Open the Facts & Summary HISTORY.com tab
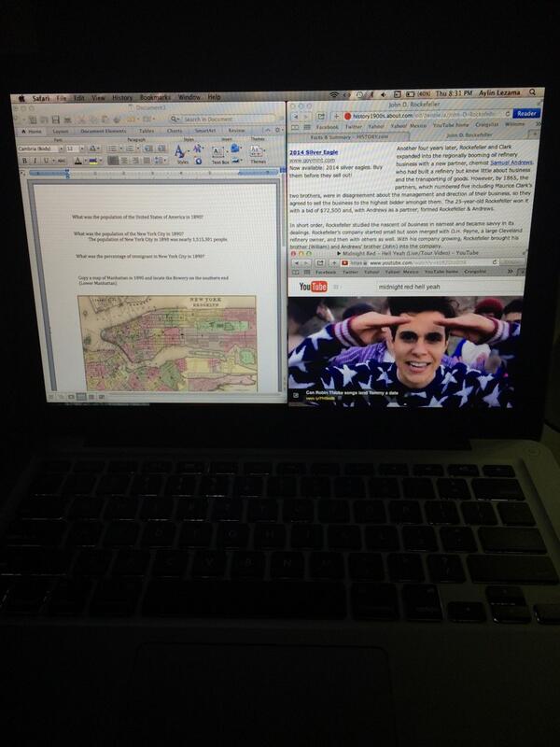The image size is (560, 747). point(349,137)
